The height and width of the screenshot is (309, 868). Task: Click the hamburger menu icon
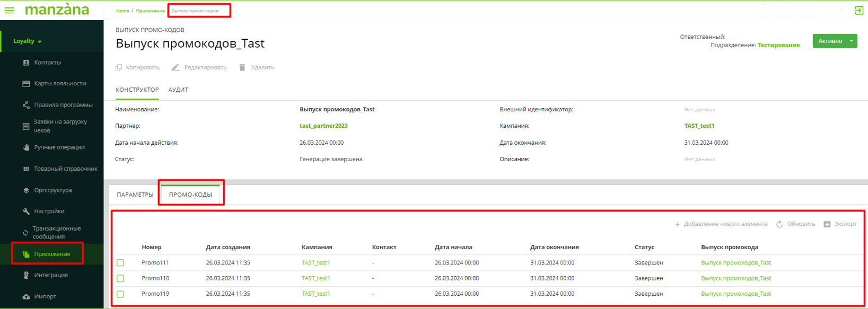point(10,10)
